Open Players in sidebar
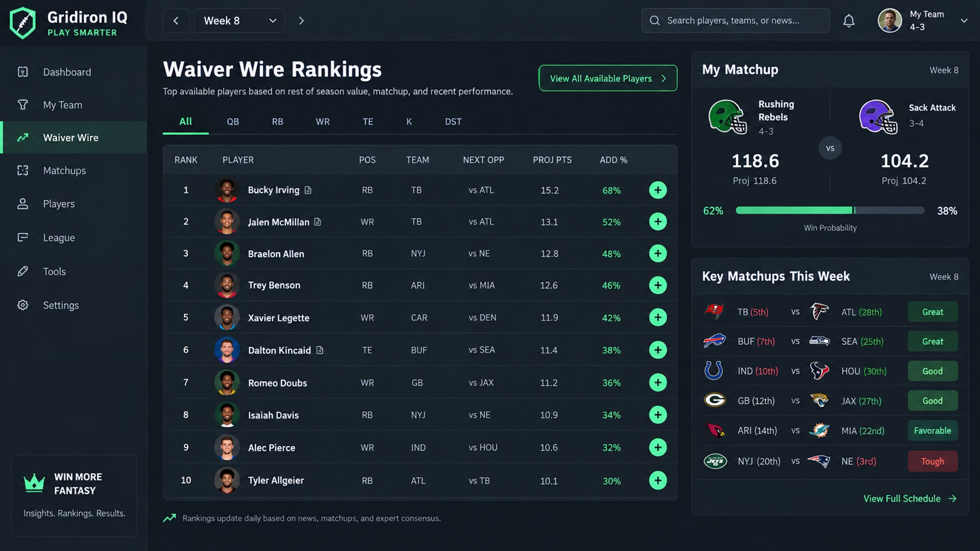Image resolution: width=980 pixels, height=551 pixels. tap(73, 204)
